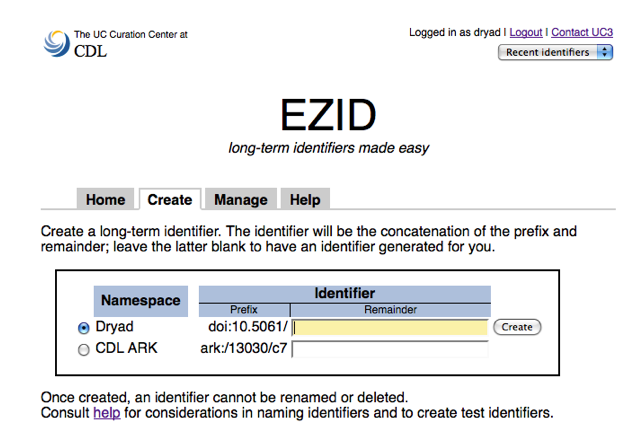This screenshot has width=638, height=438.
Task: Focus the CDL ARK remainder input field
Action: 390,349
